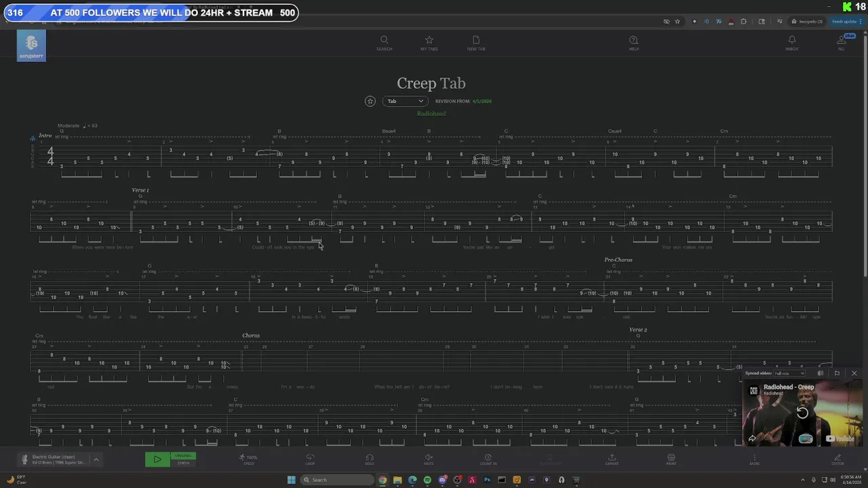Open the YouTube logo link in video

pyautogui.click(x=840, y=439)
